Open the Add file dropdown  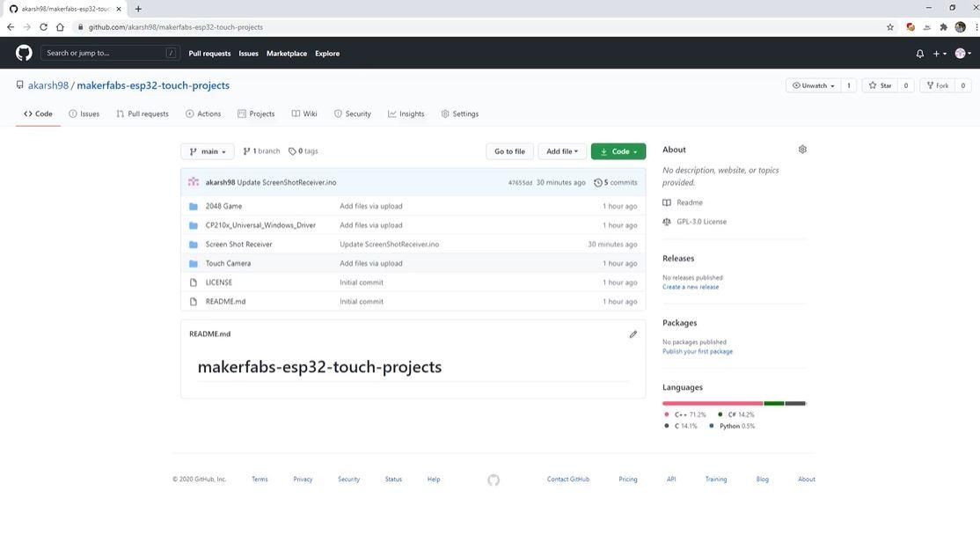coord(562,151)
